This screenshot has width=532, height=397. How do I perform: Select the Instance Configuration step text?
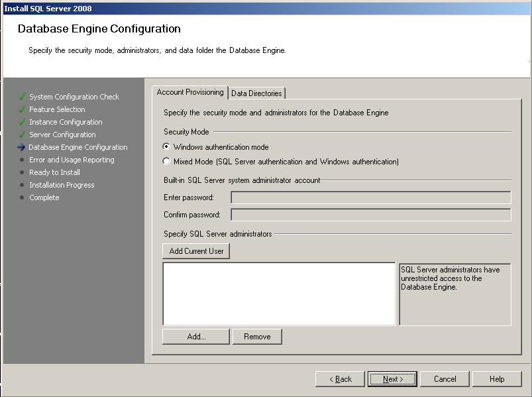[x=66, y=122]
